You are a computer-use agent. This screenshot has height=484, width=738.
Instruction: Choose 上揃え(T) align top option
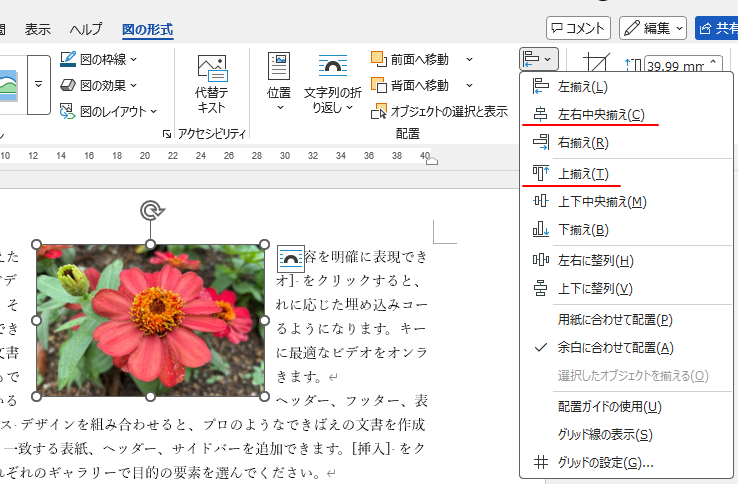tap(626, 174)
